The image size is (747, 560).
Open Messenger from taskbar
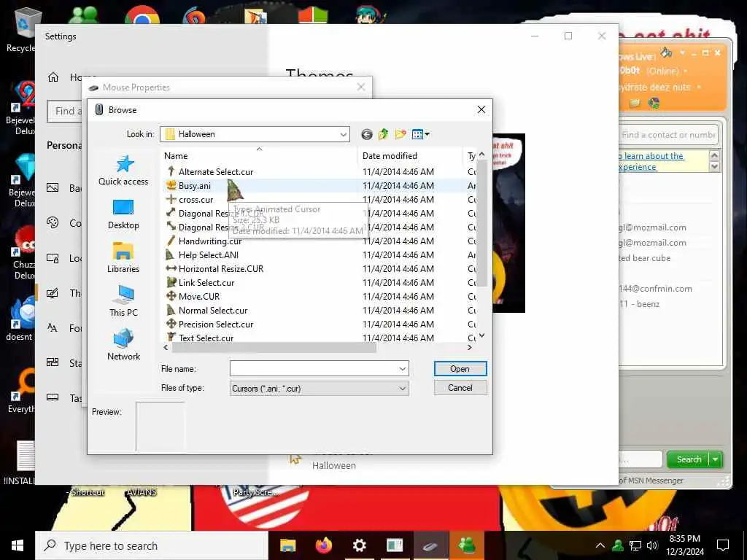(x=466, y=545)
